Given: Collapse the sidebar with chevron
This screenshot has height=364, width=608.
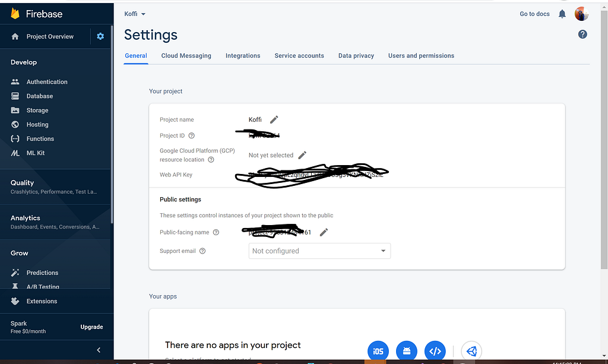Looking at the screenshot, I should point(99,350).
